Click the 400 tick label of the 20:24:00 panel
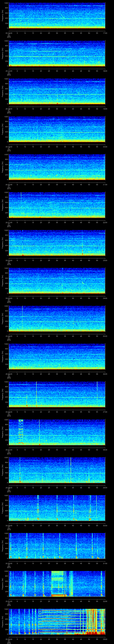 point(7,321)
